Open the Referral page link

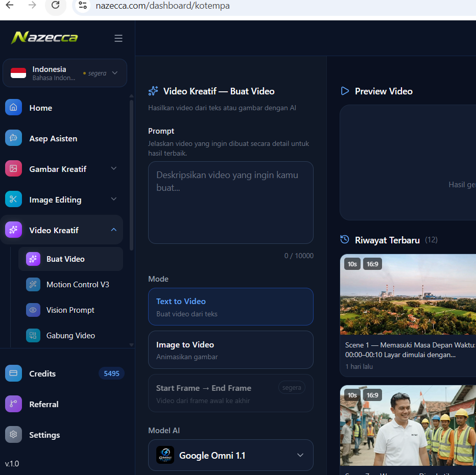(44, 404)
